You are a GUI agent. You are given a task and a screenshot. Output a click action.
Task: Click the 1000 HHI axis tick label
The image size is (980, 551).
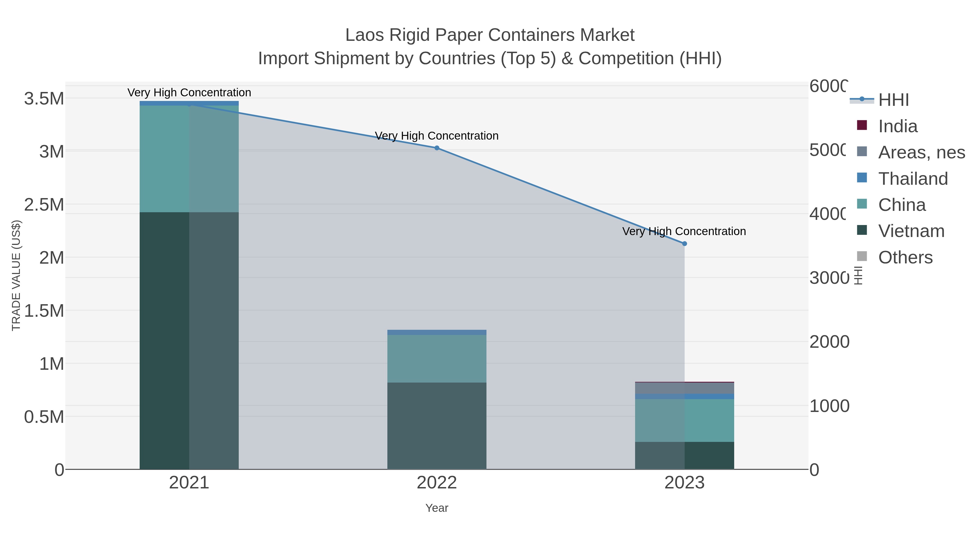click(829, 406)
